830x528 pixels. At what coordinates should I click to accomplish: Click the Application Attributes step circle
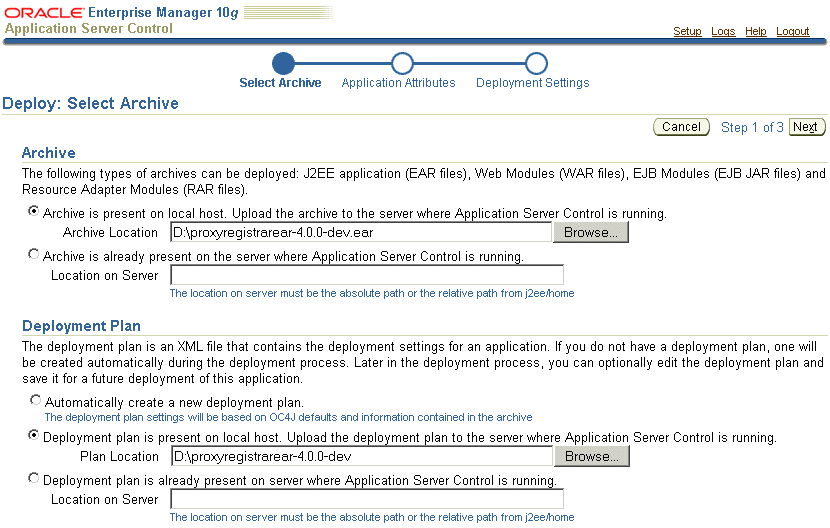coord(402,64)
